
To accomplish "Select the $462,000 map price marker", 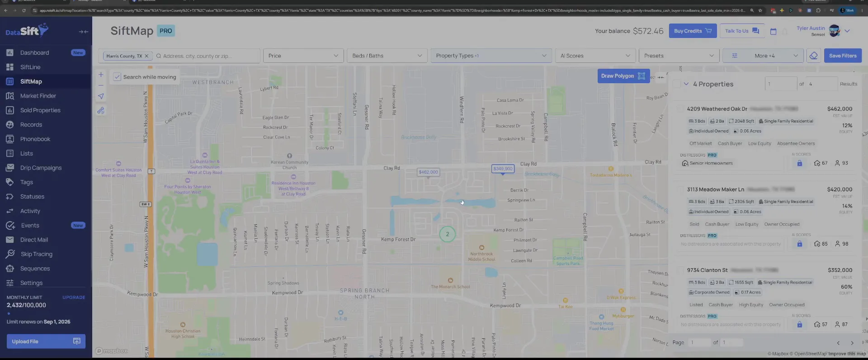I will [428, 172].
